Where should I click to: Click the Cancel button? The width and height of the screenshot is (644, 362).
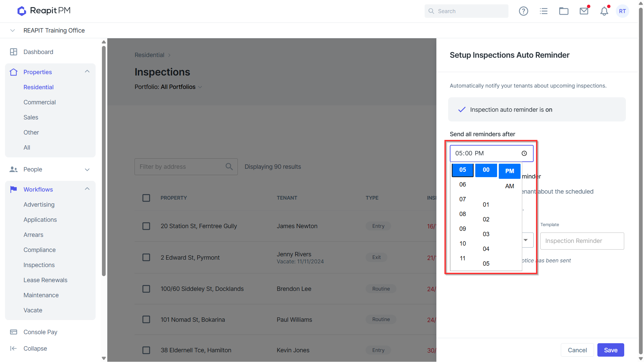point(577,350)
